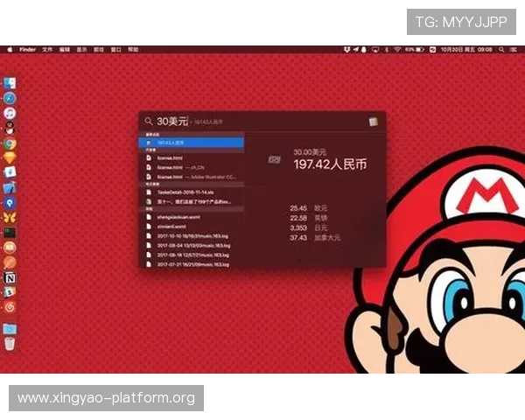This screenshot has width=525, height=420.
Task: Click the 3,353 日元 conversion line
Action: [308, 228]
